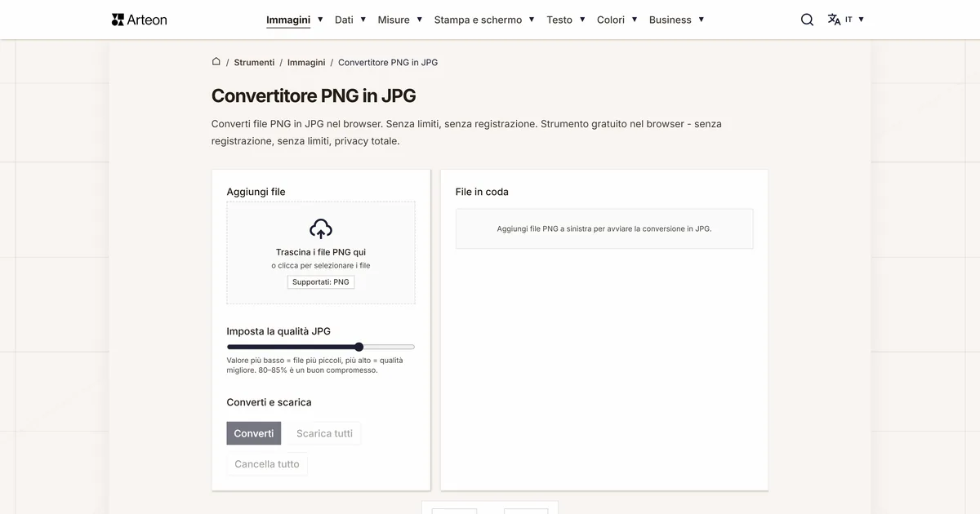The image size is (980, 514).
Task: Click the cloud upload icon
Action: click(x=321, y=228)
